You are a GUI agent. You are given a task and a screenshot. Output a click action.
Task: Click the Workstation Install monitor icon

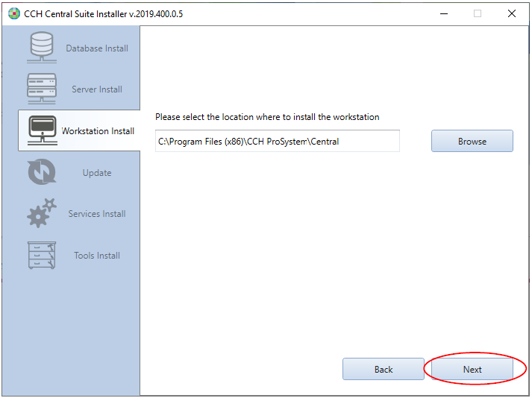(42, 130)
